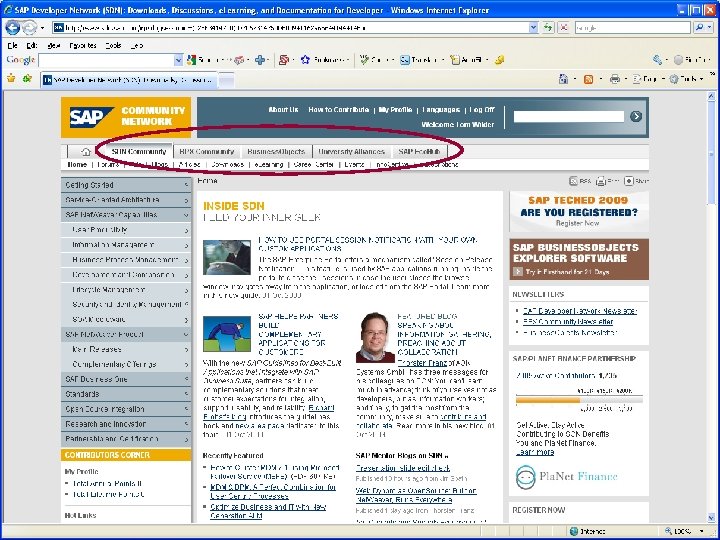Click the search magnifier beside the browser search box
The height and width of the screenshot is (540, 720).
699,28
